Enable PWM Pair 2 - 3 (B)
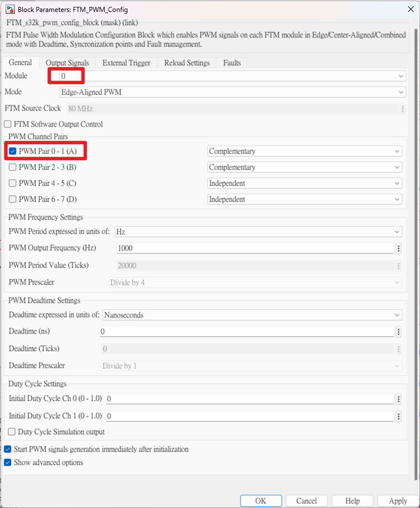Screen dimensions: 420x508 click(x=13, y=168)
